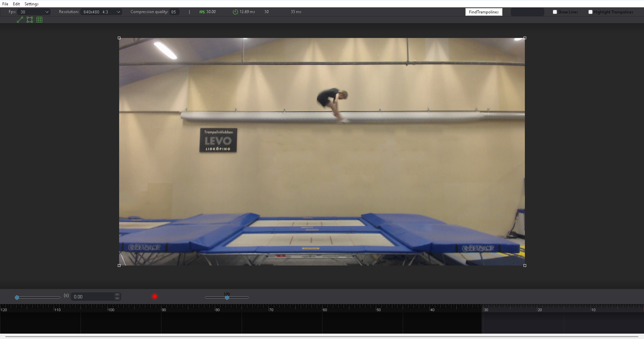Decrease the seconds value with down arrow

point(117,298)
